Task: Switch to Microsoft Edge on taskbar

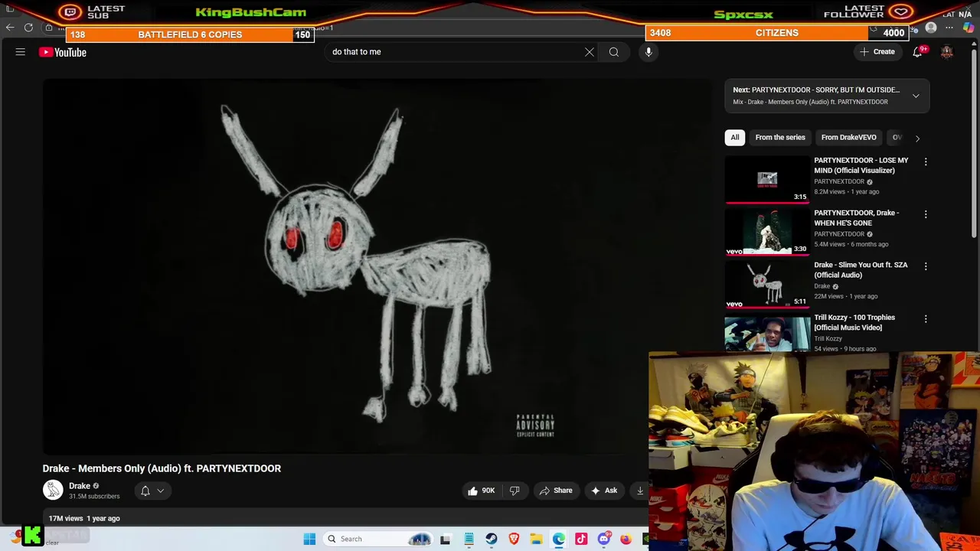Action: (559, 539)
